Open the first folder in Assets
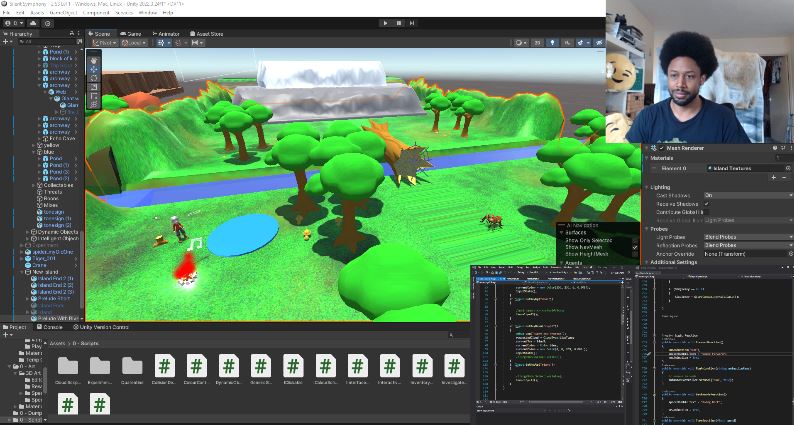Screen dimensions: 794x425 pyautogui.click(x=67, y=366)
